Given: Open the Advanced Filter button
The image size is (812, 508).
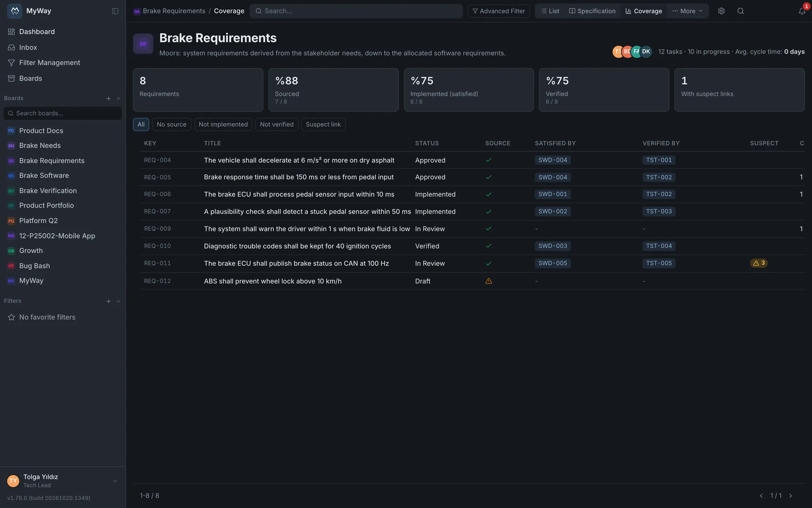Looking at the screenshot, I should [499, 11].
